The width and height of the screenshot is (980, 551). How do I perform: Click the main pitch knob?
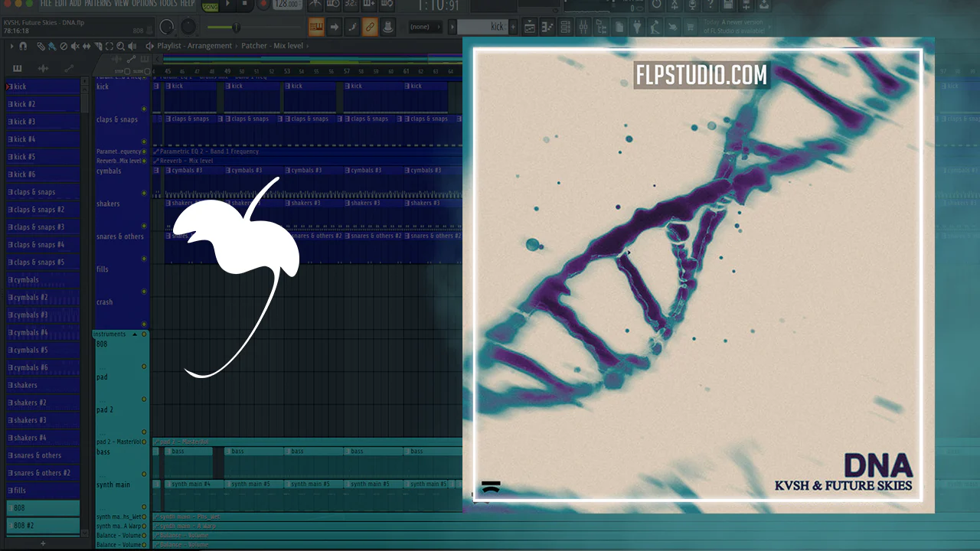tap(188, 28)
